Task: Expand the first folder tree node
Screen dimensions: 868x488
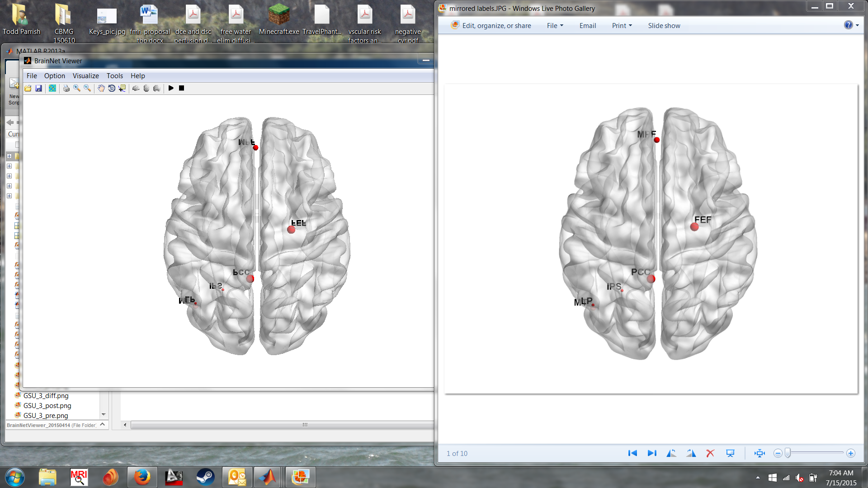Action: click(9, 156)
